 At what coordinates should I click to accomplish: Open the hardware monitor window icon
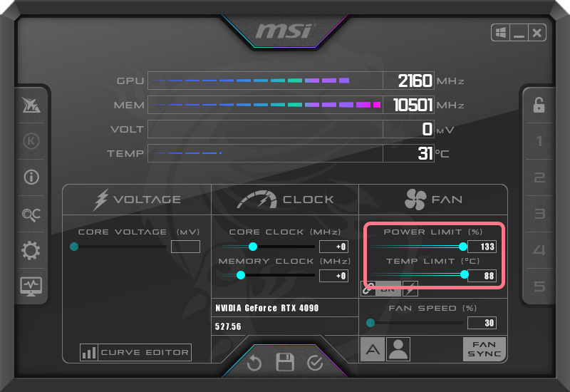31,287
